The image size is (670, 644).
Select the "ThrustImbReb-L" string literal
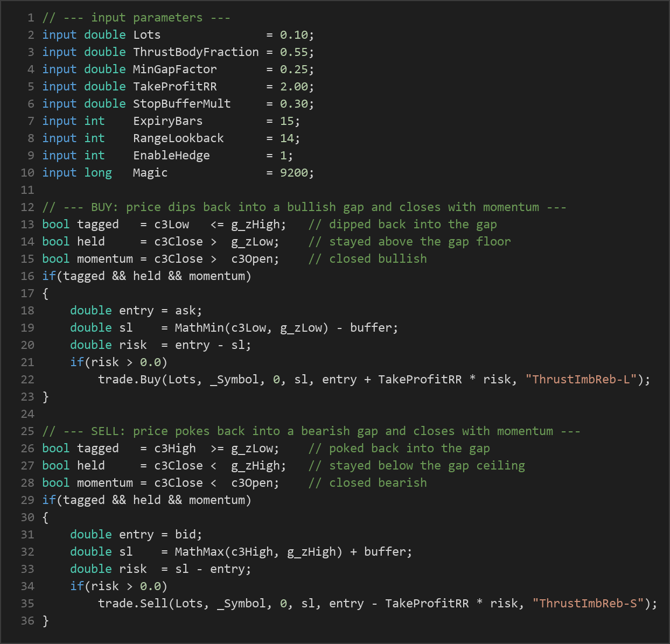pos(582,380)
